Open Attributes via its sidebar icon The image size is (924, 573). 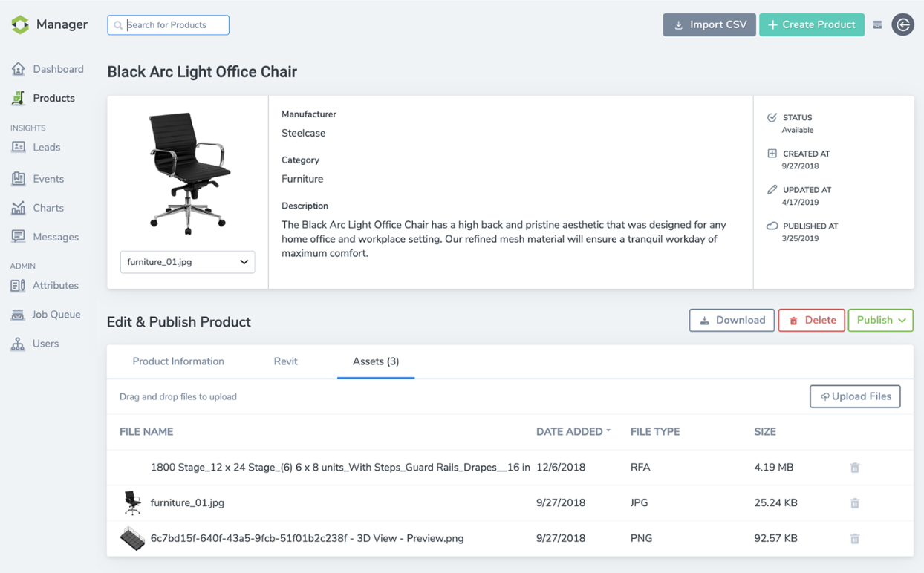[18, 285]
